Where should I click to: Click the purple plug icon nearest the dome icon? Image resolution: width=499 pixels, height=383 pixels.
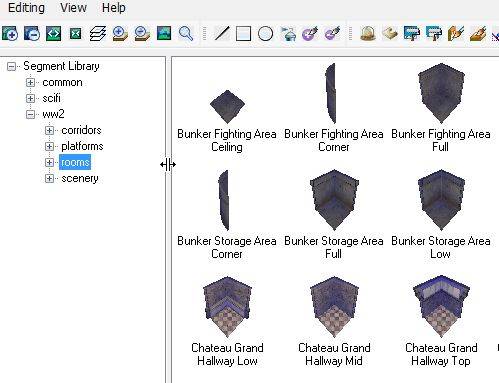point(332,33)
